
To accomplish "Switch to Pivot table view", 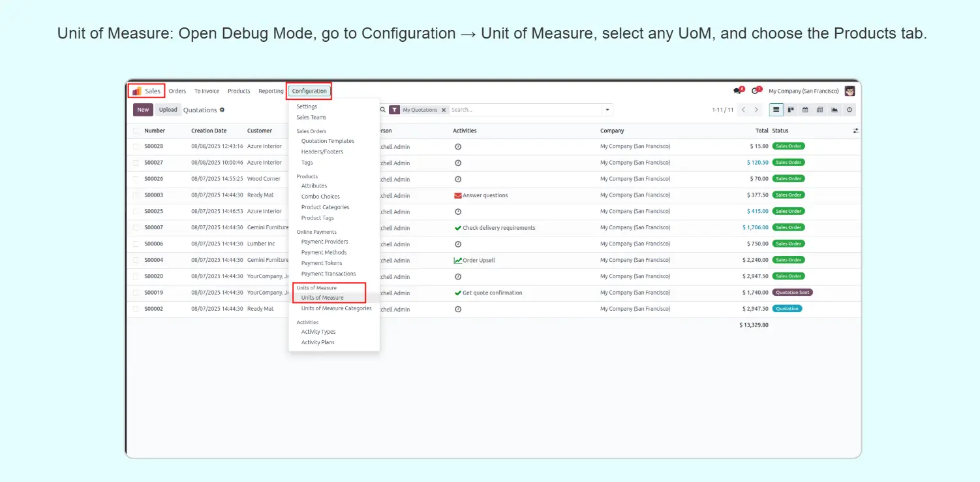I will click(819, 110).
